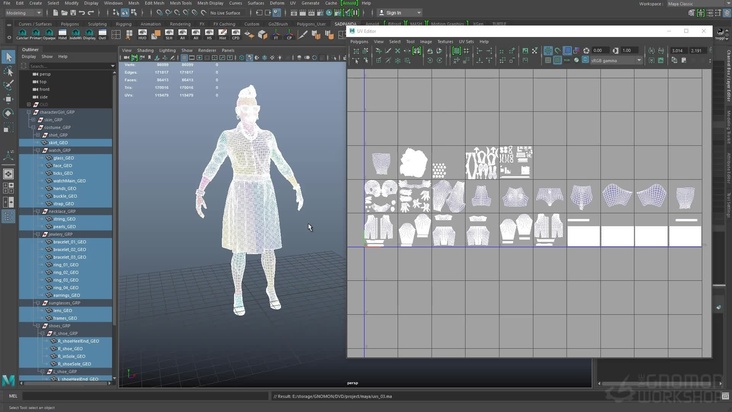Select the Paint Selection tool in toolbox
This screenshot has height=412, width=732.
click(8, 85)
